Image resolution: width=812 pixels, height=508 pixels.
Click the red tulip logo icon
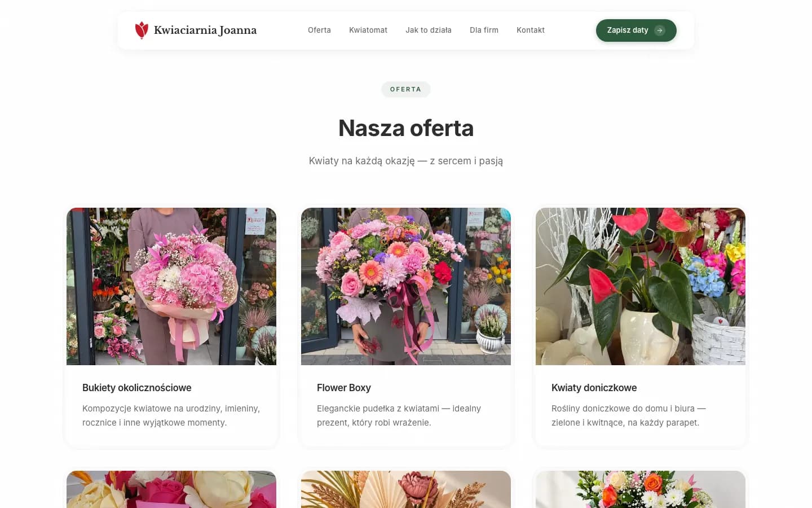(x=142, y=30)
